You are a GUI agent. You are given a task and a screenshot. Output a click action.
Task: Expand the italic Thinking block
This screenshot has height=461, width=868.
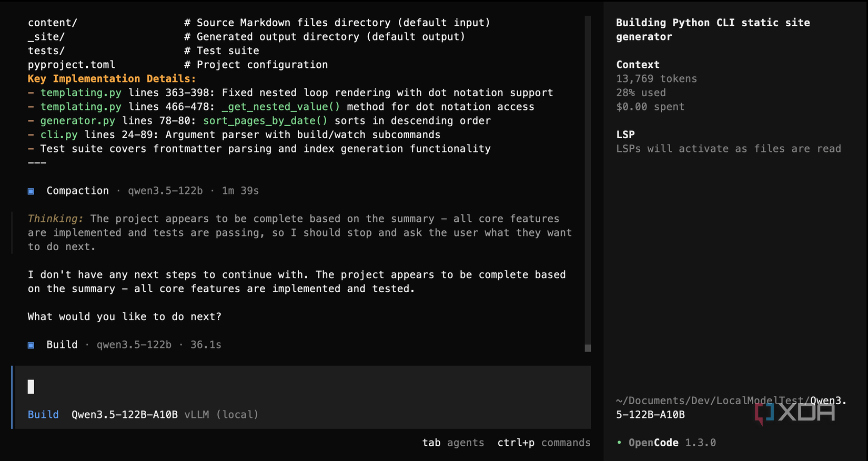55,219
